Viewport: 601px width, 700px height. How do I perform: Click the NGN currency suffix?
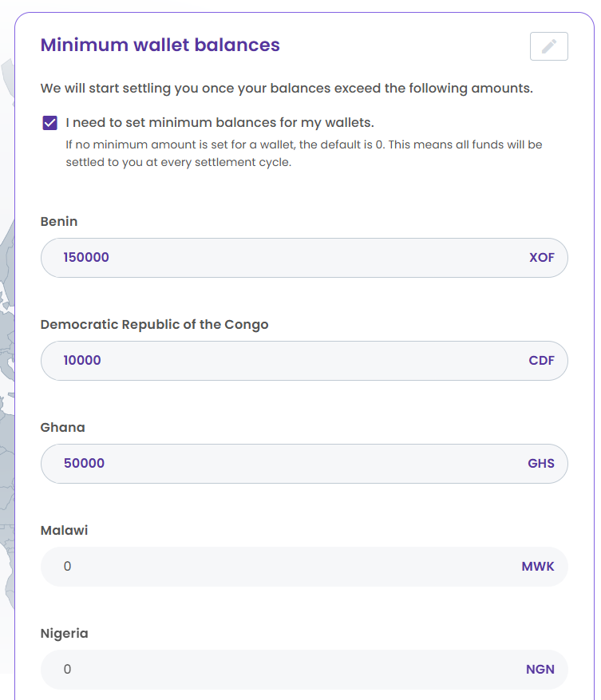(540, 670)
